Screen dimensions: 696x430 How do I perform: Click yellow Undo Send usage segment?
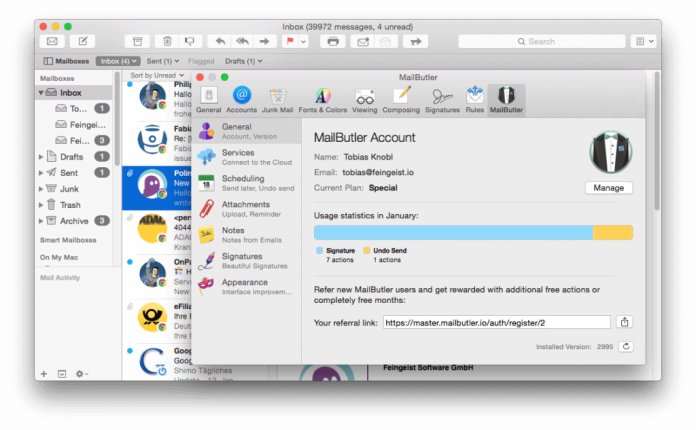[613, 233]
